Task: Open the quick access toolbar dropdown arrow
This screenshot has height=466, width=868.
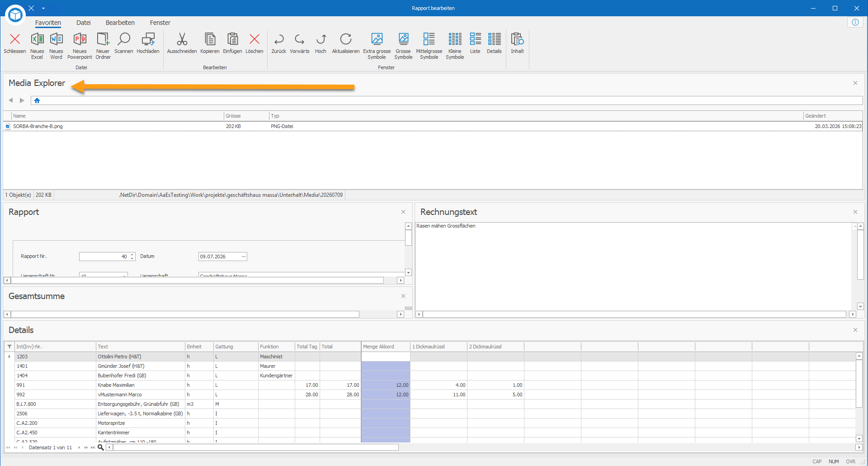Action: [43, 8]
